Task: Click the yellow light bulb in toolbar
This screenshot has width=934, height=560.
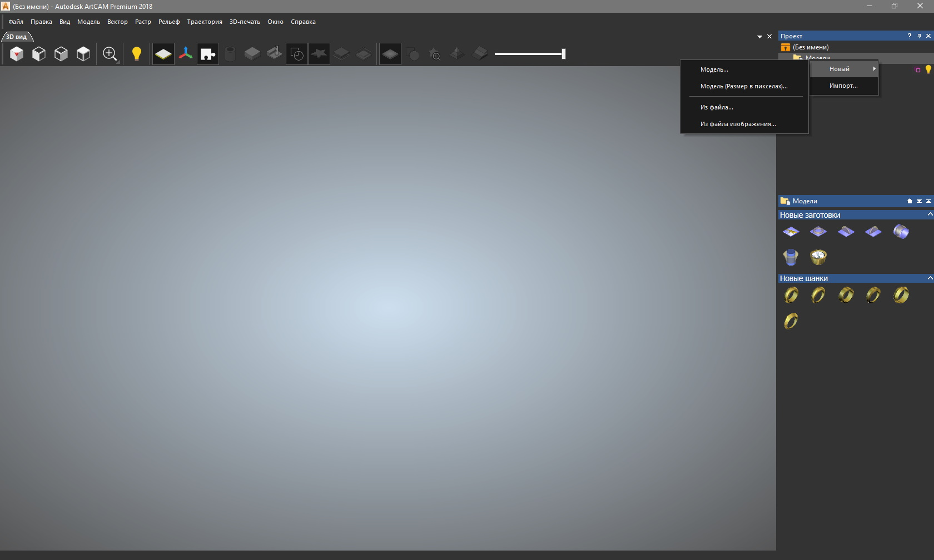Action: click(136, 54)
